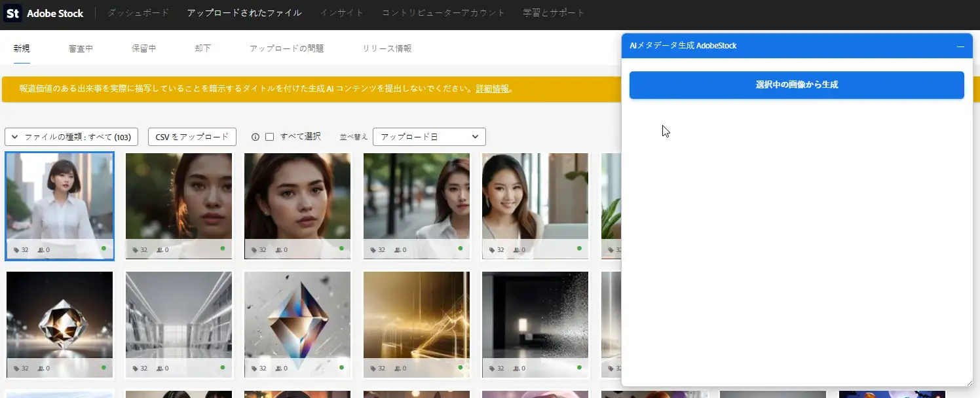980x398 pixels.
Task: Click tag icon on tree-lined street woman thumbnail
Action: [373, 249]
